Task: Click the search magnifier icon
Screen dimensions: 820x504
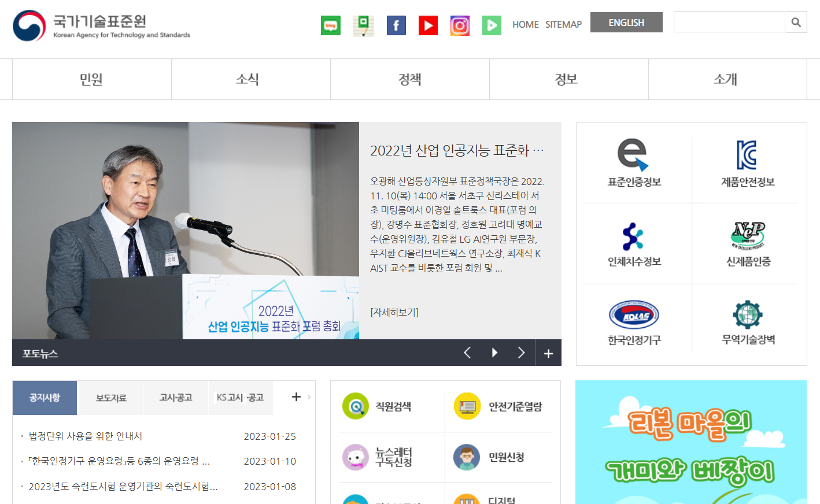Action: (x=796, y=22)
